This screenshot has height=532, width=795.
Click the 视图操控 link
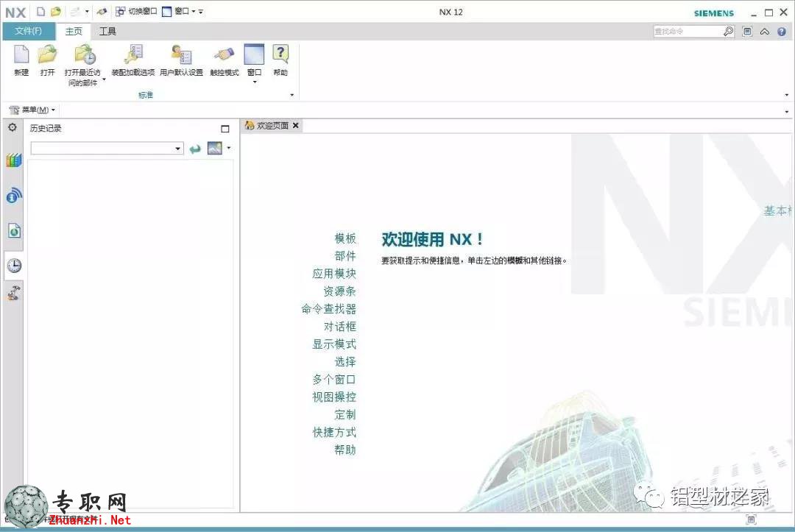coord(334,397)
